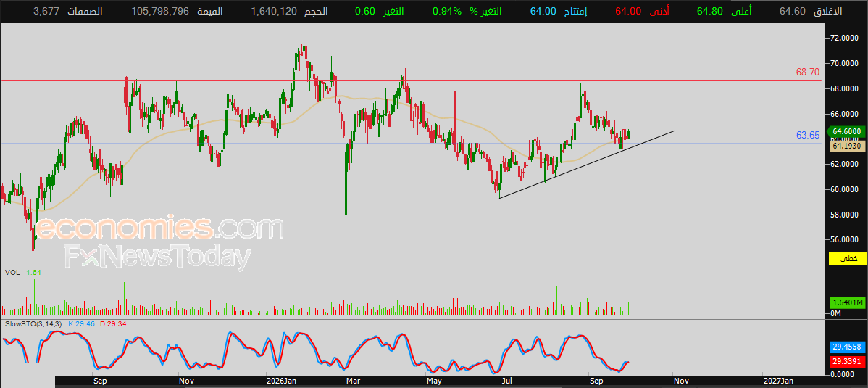Select the VOL indicator label
868x388 pixels.
click(13, 272)
